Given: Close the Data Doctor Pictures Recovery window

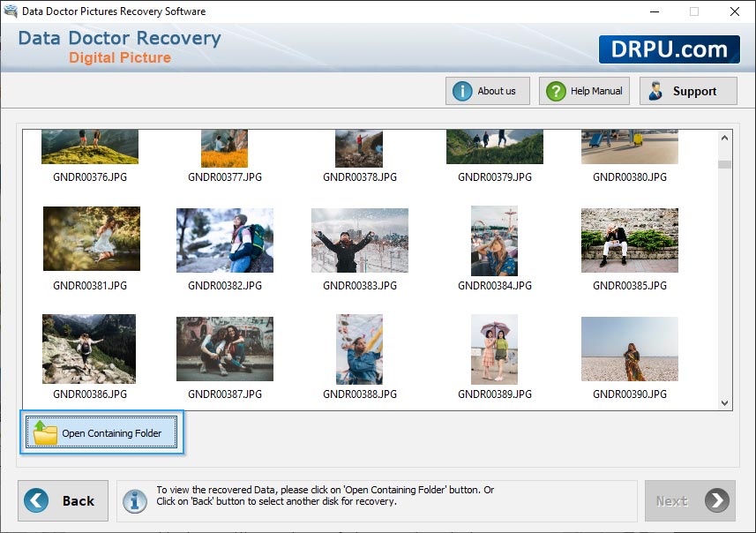Looking at the screenshot, I should pos(734,11).
